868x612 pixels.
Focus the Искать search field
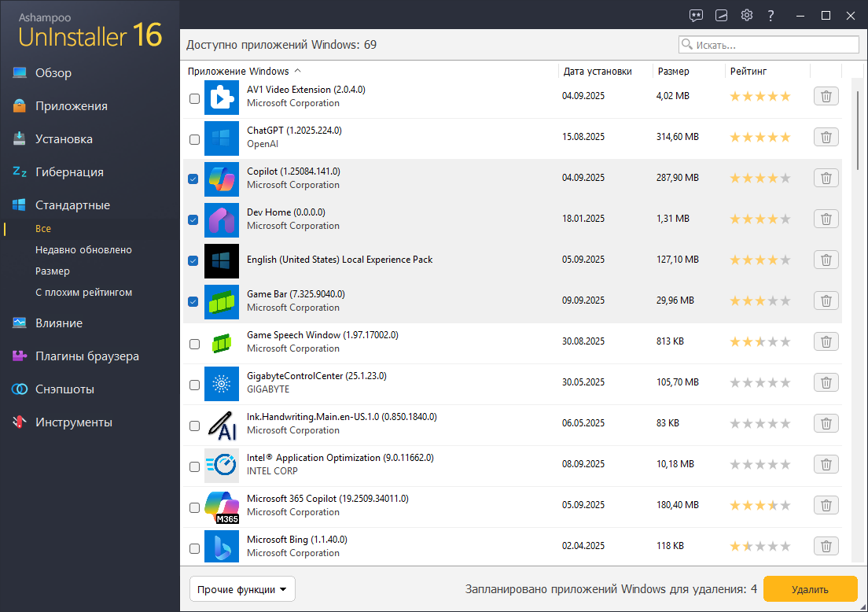[768, 45]
